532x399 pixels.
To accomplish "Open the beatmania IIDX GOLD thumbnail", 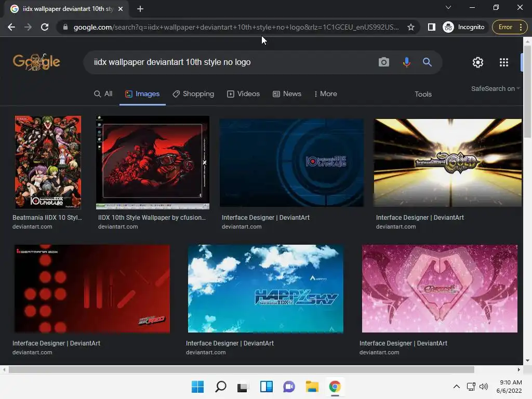I will pyautogui.click(x=448, y=163).
